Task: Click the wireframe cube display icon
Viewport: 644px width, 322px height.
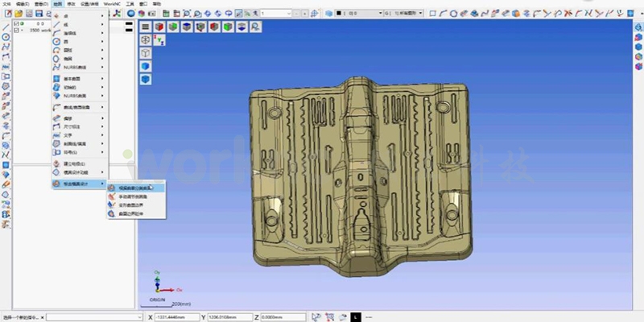Action: pyautogui.click(x=146, y=52)
